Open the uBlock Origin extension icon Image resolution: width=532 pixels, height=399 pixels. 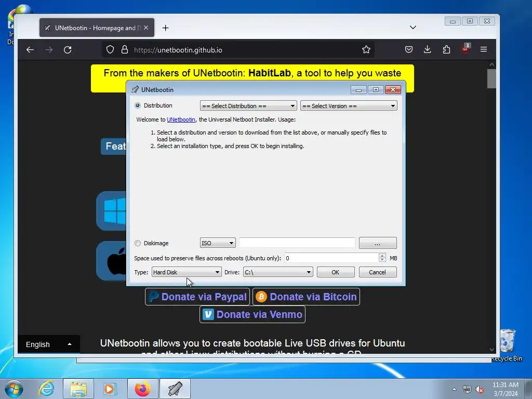(465, 48)
